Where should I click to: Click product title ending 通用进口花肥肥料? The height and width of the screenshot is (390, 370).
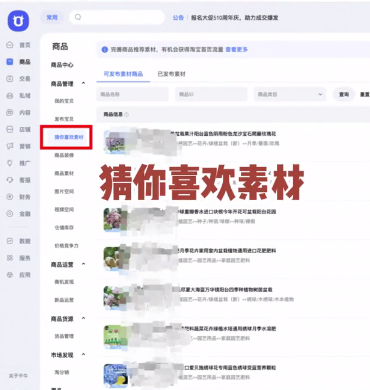click(x=227, y=251)
